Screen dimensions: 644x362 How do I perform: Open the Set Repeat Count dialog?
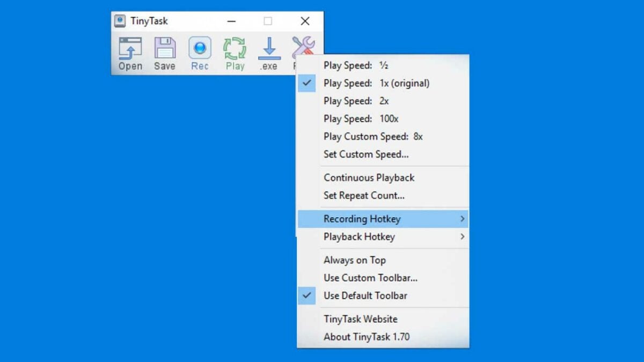364,195
